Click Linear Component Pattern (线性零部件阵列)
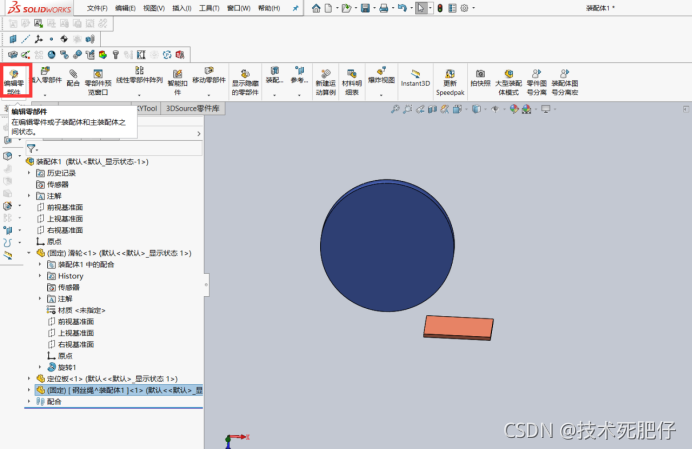 (x=139, y=75)
